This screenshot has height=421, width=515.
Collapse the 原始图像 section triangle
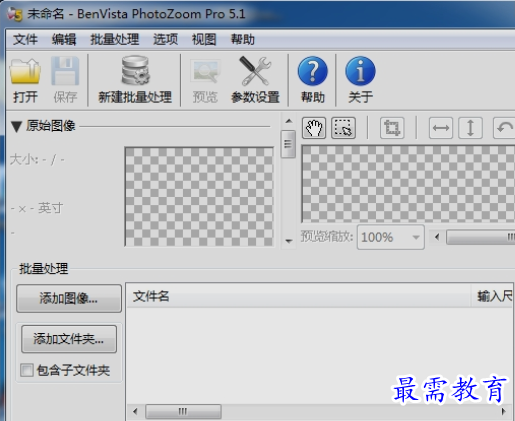tap(16, 127)
